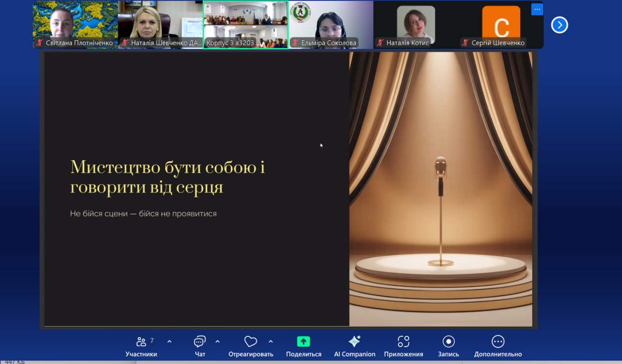
Task: Expand the arrow next to Участники
Action: [x=169, y=342]
